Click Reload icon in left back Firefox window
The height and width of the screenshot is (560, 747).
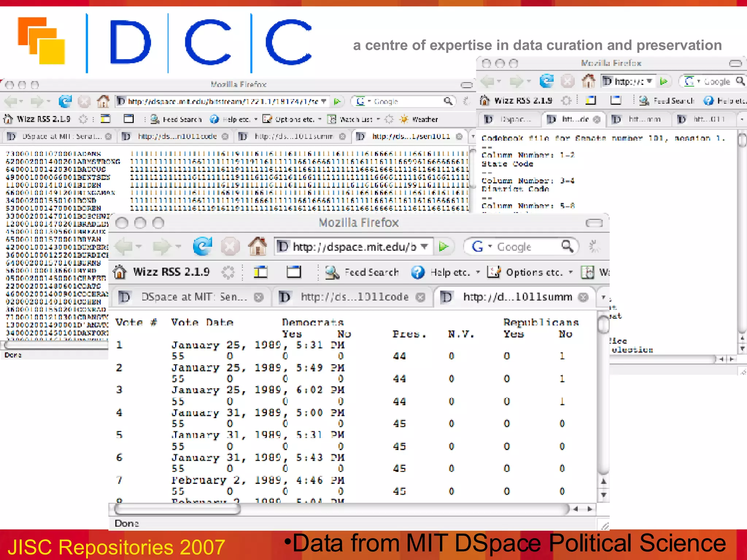pos(65,101)
